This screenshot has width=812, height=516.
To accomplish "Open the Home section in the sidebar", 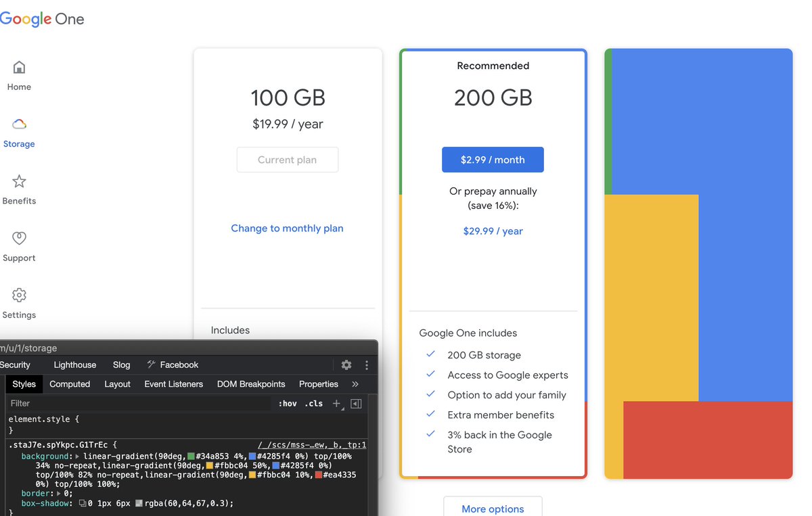I will click(19, 76).
